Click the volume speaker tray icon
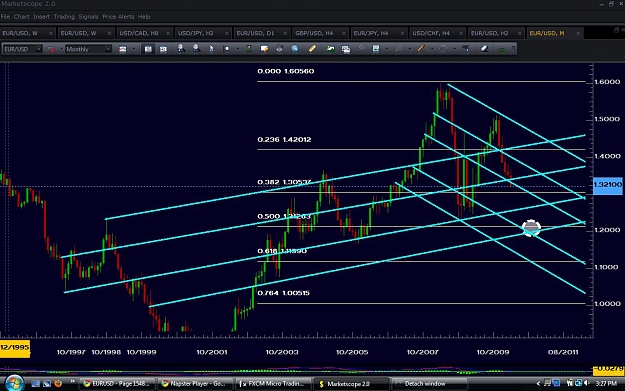The width and height of the screenshot is (625, 391). (x=587, y=383)
